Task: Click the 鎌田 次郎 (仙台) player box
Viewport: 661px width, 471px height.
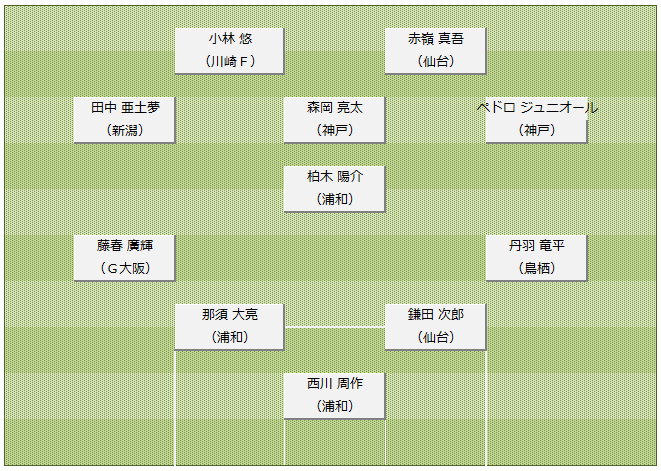Action: click(x=435, y=327)
